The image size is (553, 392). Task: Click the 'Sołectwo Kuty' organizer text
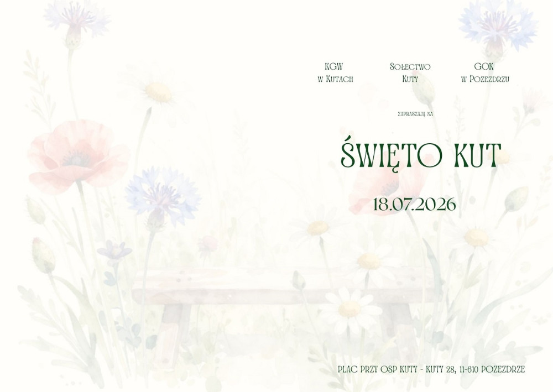(x=410, y=72)
